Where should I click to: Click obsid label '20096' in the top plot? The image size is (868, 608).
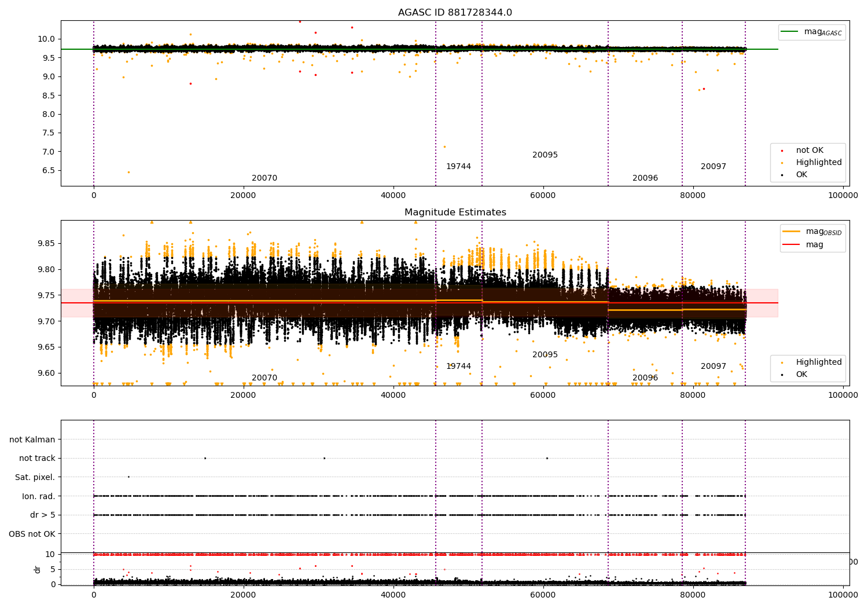tap(645, 178)
